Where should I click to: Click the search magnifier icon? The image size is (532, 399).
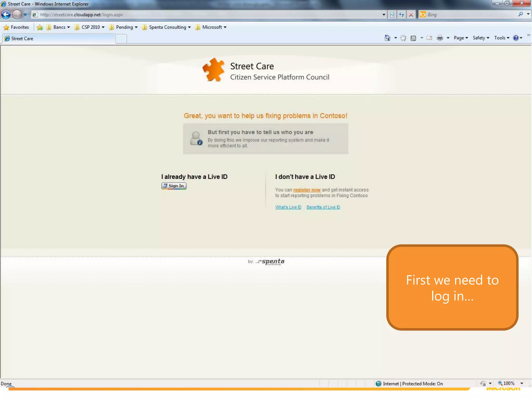pos(521,14)
